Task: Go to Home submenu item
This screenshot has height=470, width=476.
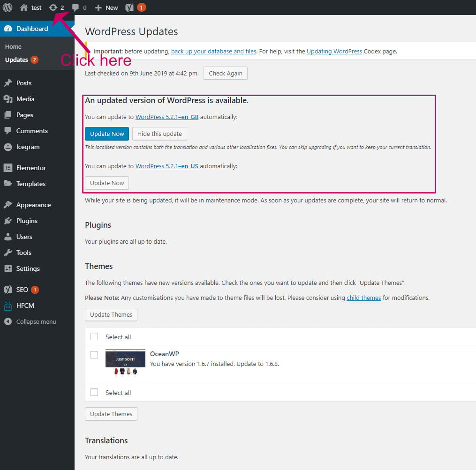Action: pyautogui.click(x=13, y=47)
